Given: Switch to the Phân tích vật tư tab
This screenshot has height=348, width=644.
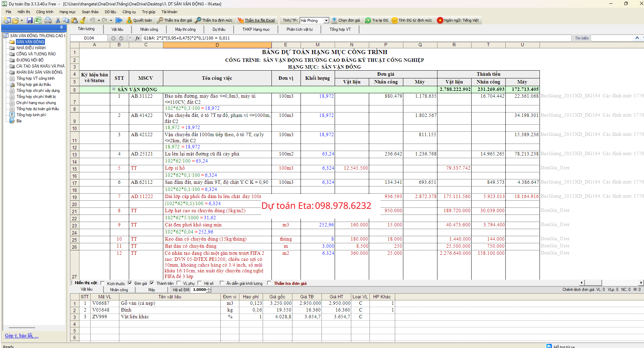Looking at the screenshot, I should [x=299, y=29].
